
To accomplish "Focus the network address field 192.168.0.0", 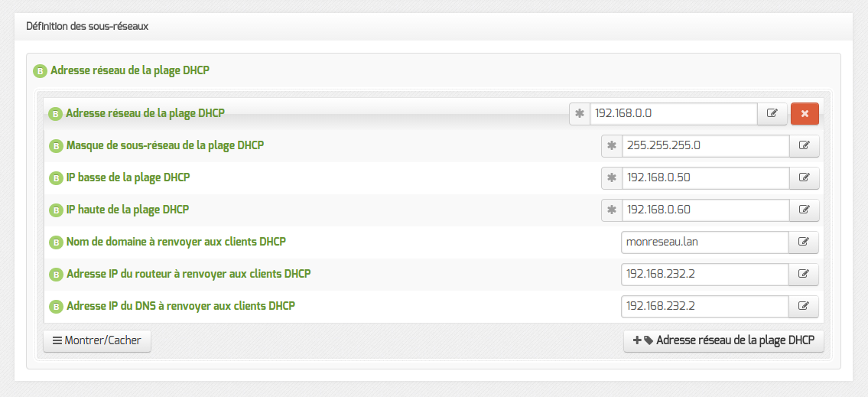I will click(x=674, y=113).
